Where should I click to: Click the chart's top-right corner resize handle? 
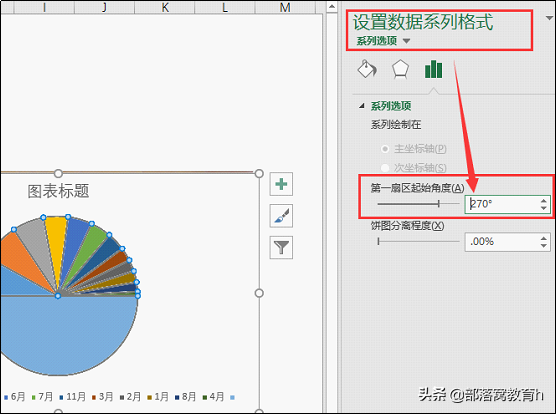pos(259,173)
